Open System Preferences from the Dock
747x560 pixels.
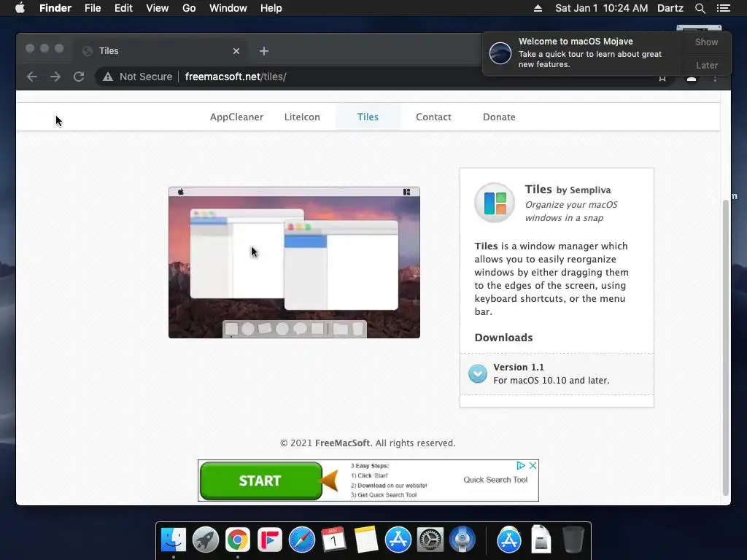[x=430, y=540]
